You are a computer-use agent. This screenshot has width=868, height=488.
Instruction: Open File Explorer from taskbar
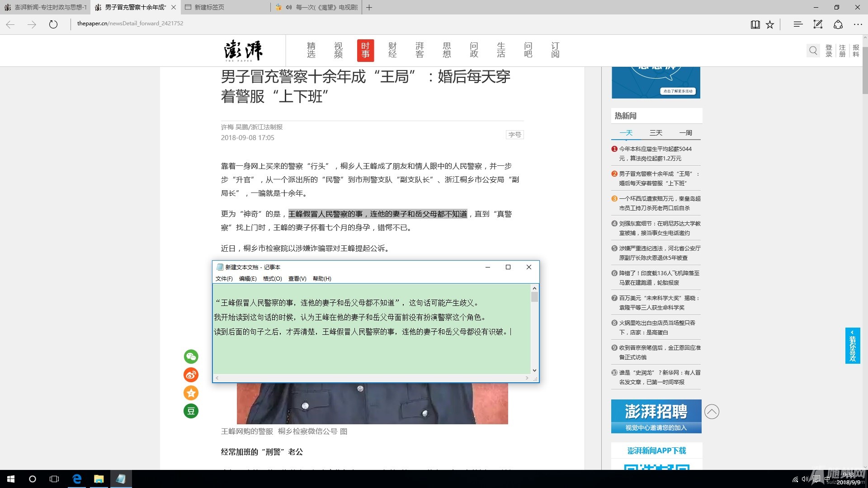[x=99, y=479]
